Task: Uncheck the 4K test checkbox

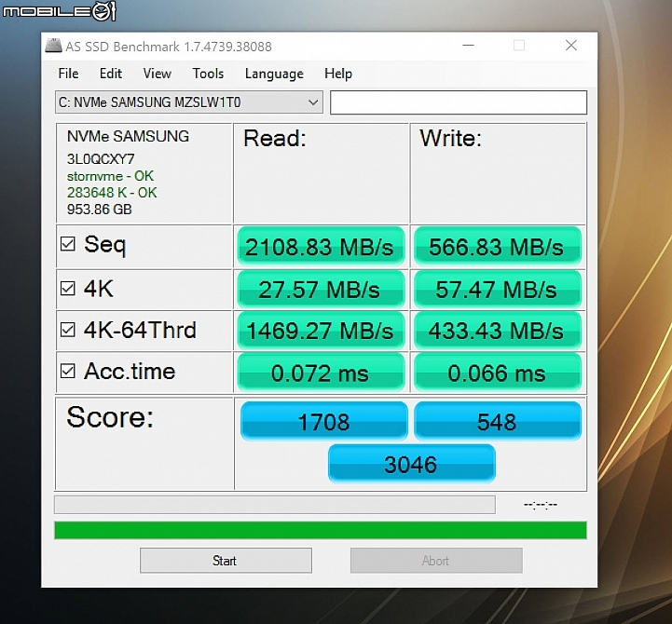Action: pyautogui.click(x=68, y=288)
